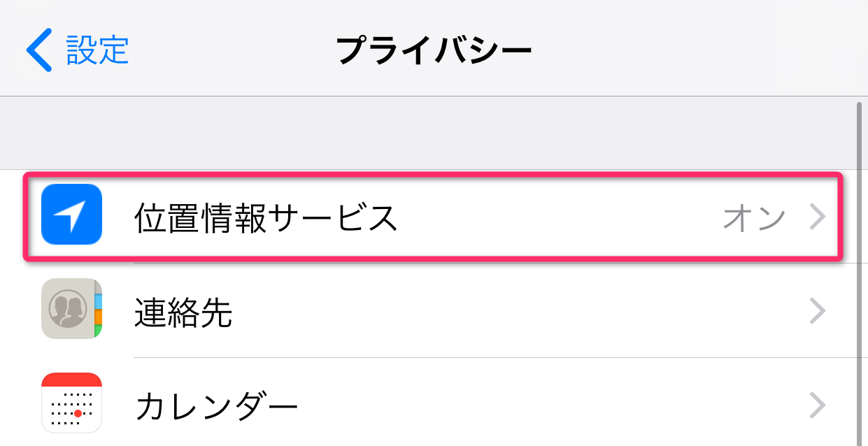
Task: Open the 位置情報サービス text label
Action: 266,218
